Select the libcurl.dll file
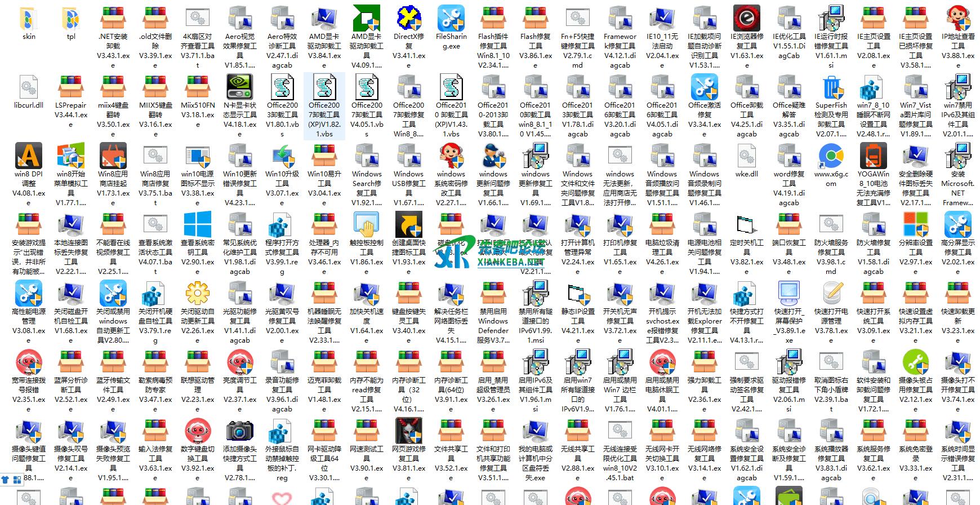This screenshot has height=505, width=980. 28,87
